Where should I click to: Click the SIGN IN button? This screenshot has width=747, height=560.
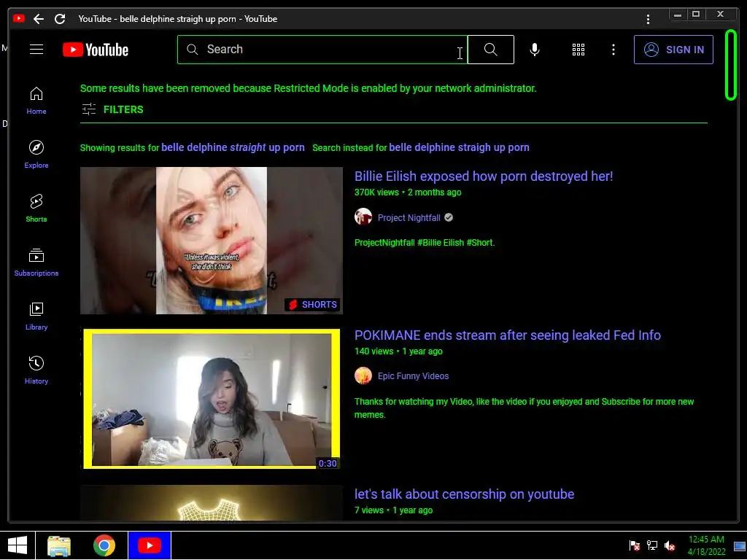pyautogui.click(x=673, y=50)
